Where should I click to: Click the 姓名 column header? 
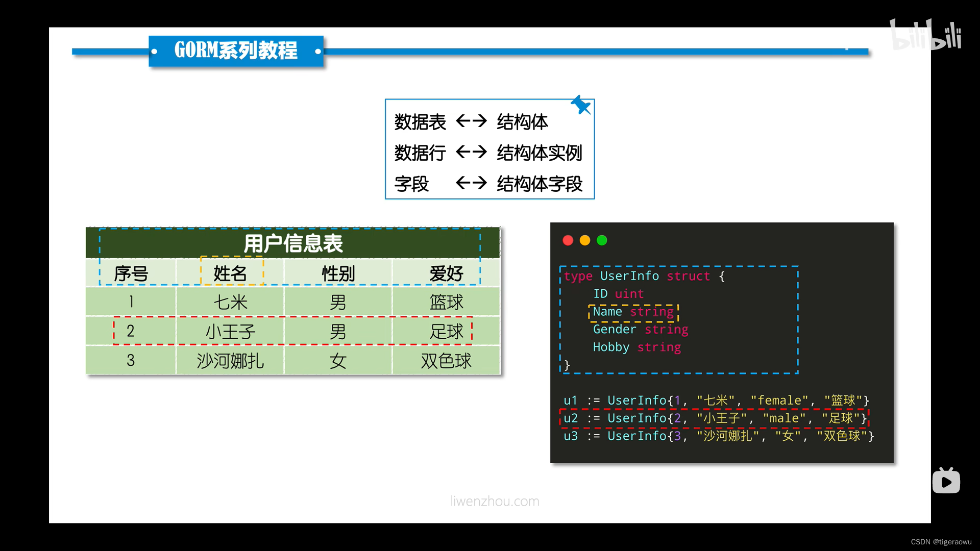pos(230,273)
